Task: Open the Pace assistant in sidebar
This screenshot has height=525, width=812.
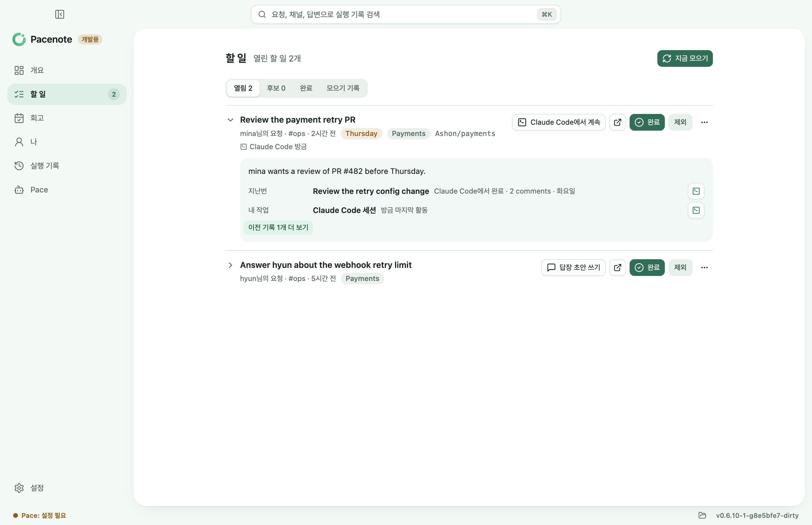Action: click(67, 189)
